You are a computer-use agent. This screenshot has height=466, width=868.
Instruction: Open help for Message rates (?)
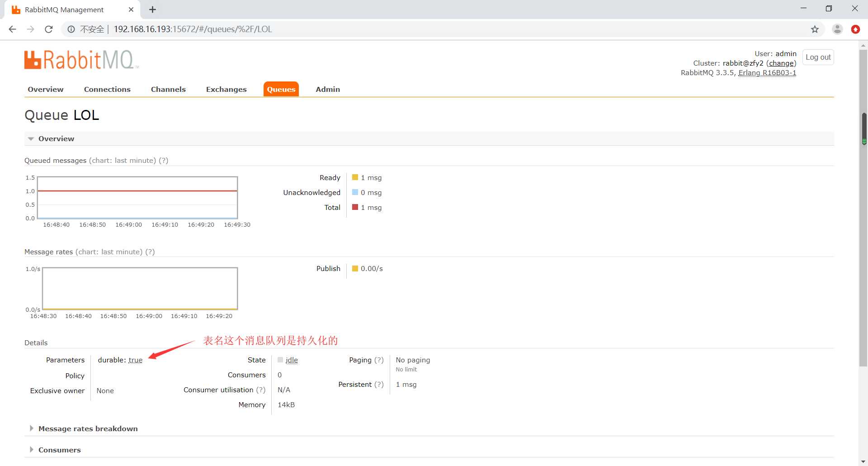(x=150, y=252)
